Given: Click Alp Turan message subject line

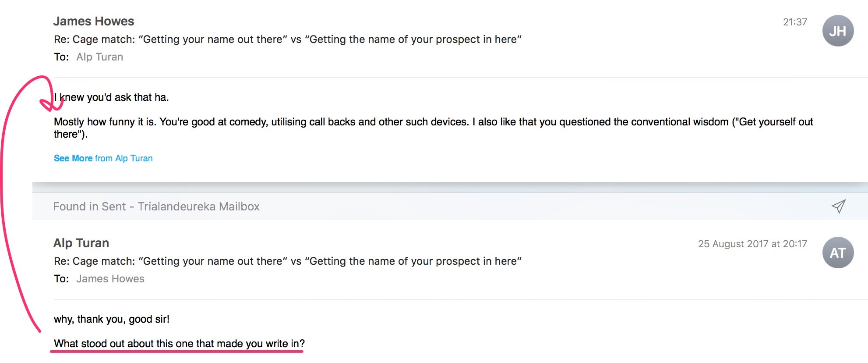Looking at the screenshot, I should point(288,261).
